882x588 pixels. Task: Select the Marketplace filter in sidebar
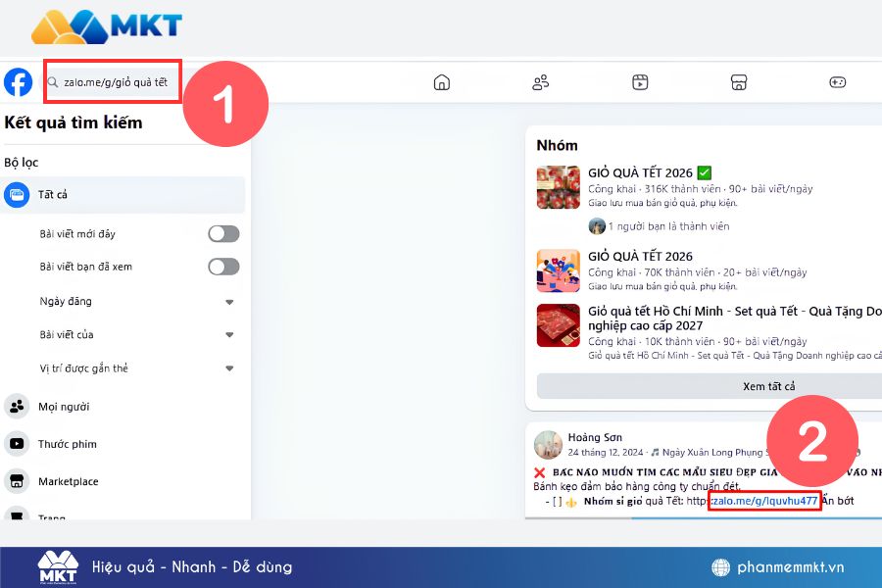(x=122, y=481)
